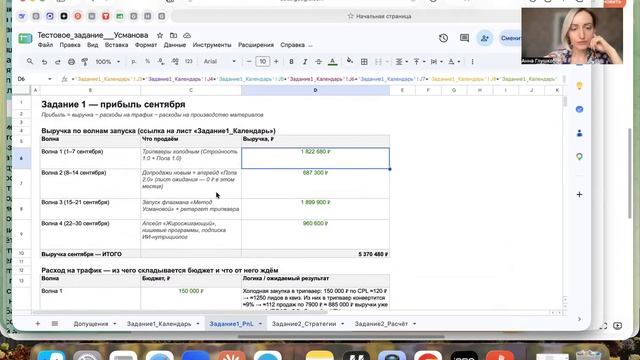Open the all sheets list icon

pyautogui.click(x=55, y=324)
